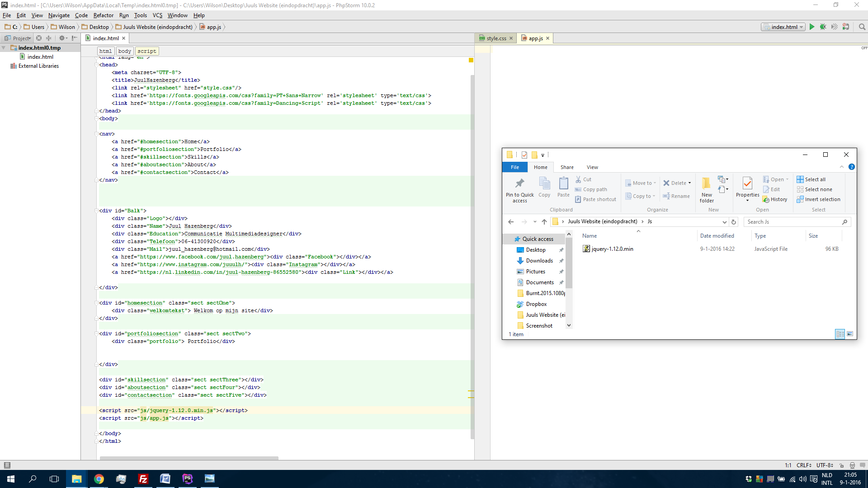Screen dimensions: 868x488
Task: Switch to the app.js editor tab
Action: (535, 38)
